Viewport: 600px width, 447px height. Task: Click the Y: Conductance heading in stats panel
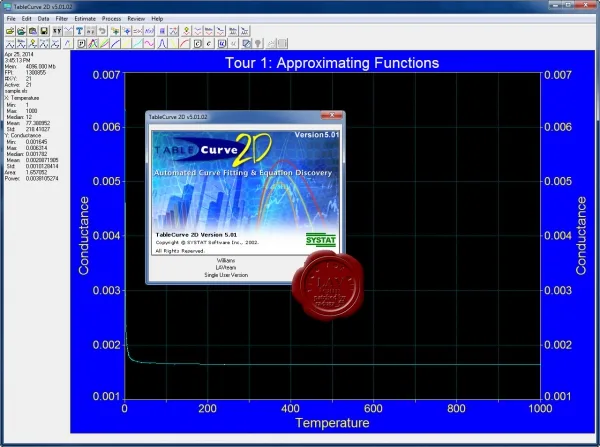23,135
